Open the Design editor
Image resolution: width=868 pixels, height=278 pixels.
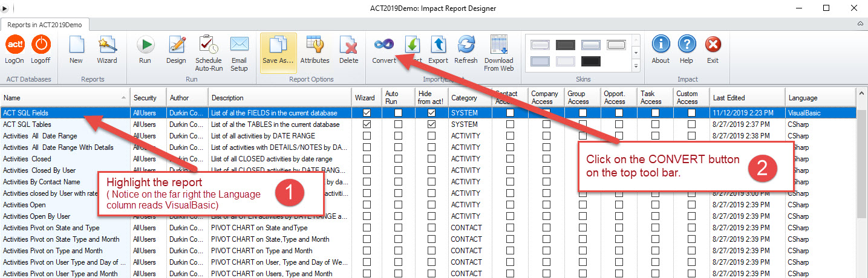177,50
